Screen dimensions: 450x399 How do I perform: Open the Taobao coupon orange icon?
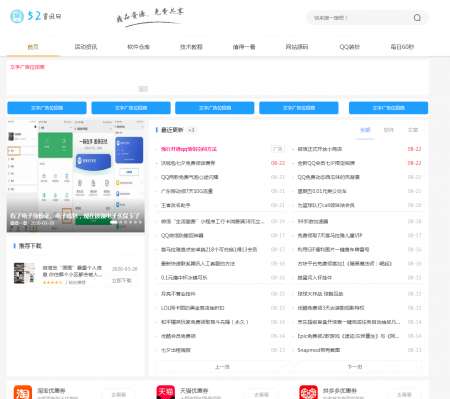[23, 392]
